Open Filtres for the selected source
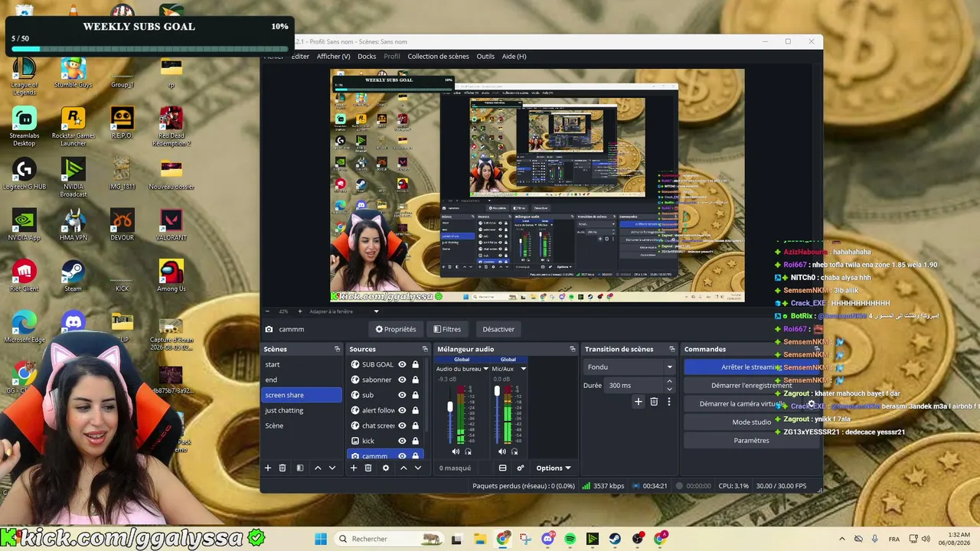The width and height of the screenshot is (980, 551). [447, 329]
